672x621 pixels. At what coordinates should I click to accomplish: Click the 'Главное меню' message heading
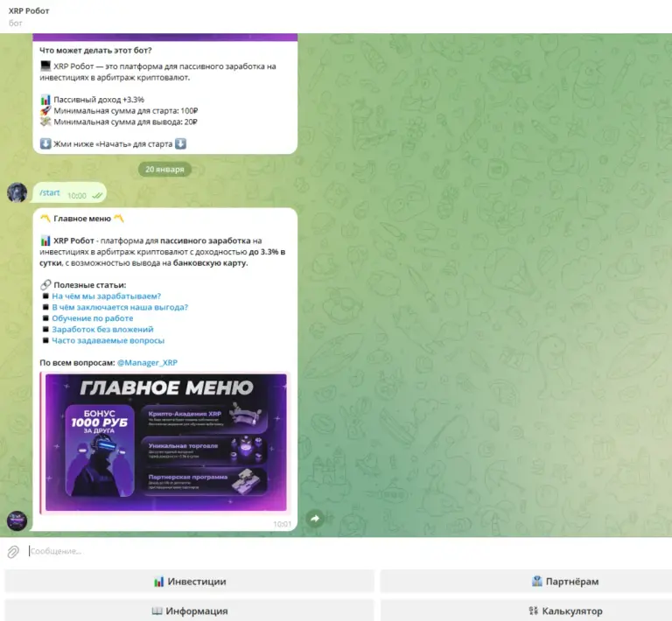click(82, 219)
